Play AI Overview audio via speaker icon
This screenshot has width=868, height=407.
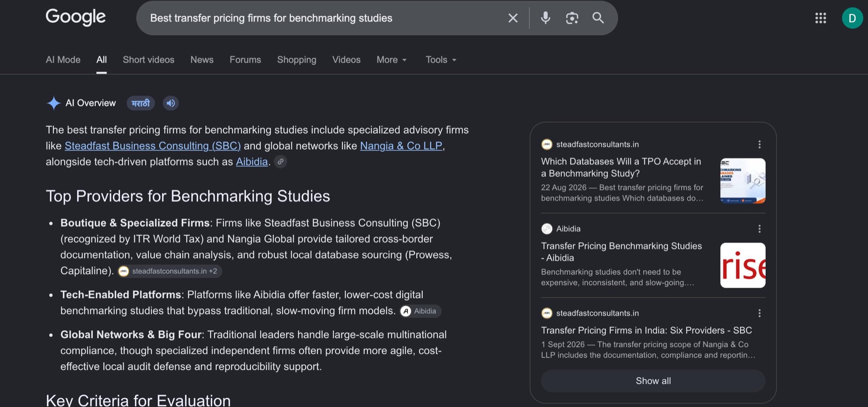coord(171,103)
